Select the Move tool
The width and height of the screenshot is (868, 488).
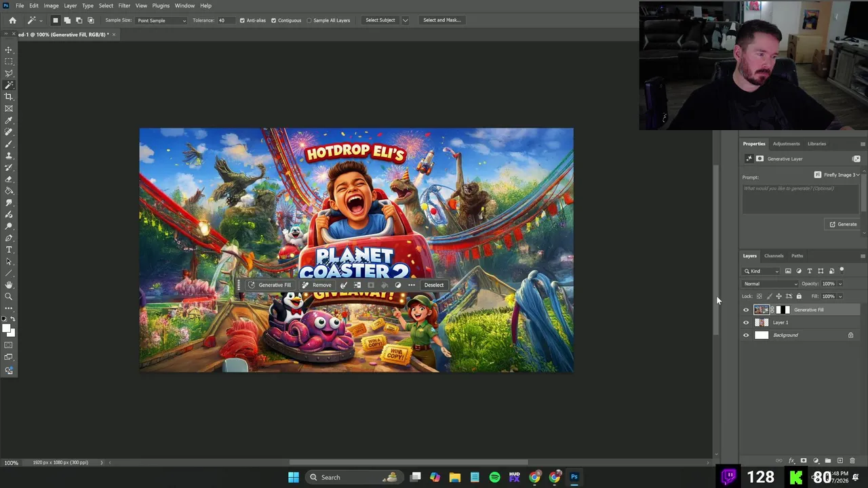click(x=9, y=50)
